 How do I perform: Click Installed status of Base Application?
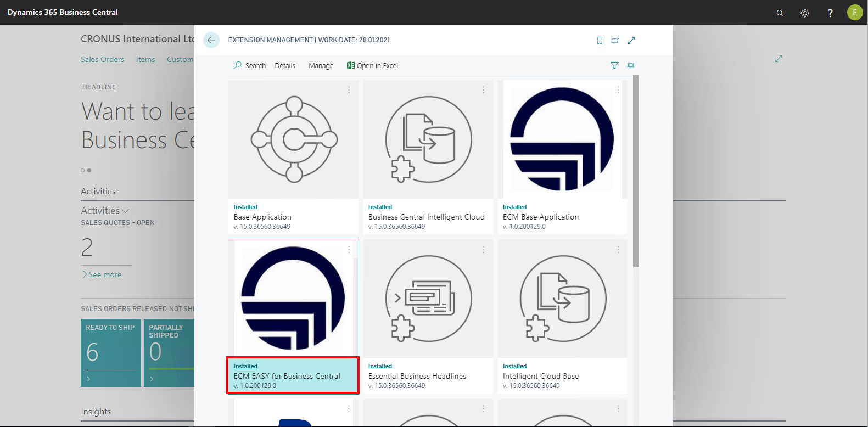point(245,207)
